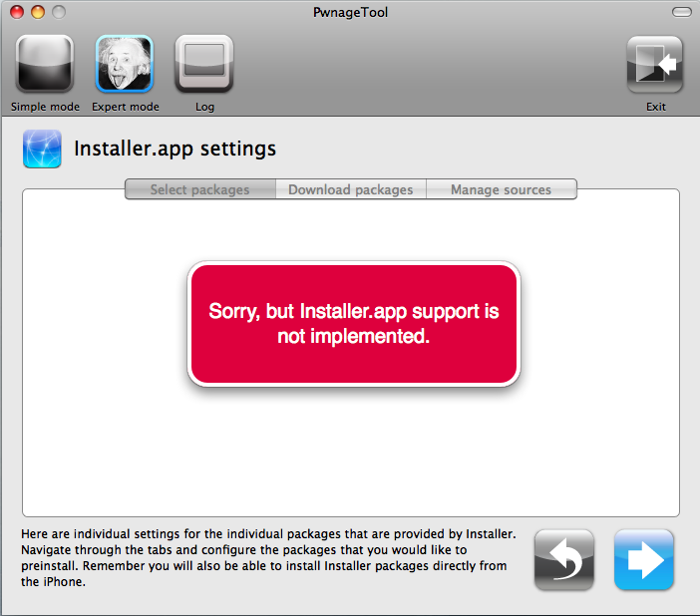
Task: Click the red not-implemented message box
Action: pos(354,324)
